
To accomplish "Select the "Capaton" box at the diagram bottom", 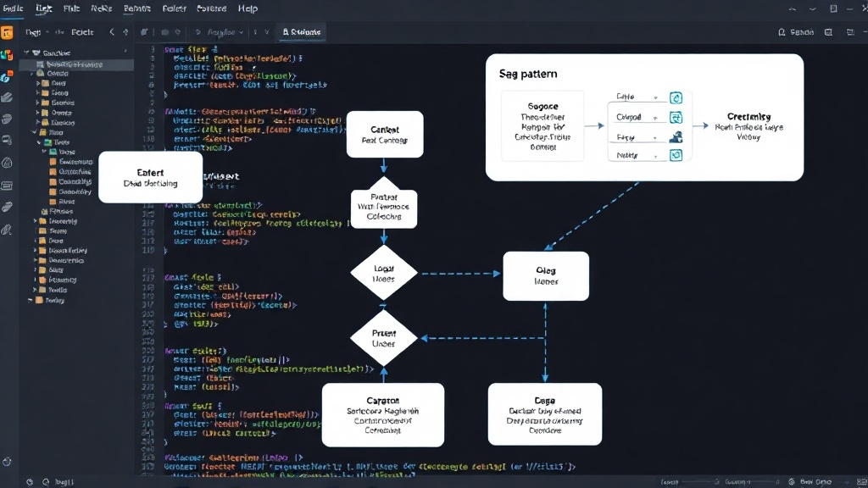I will (x=383, y=415).
